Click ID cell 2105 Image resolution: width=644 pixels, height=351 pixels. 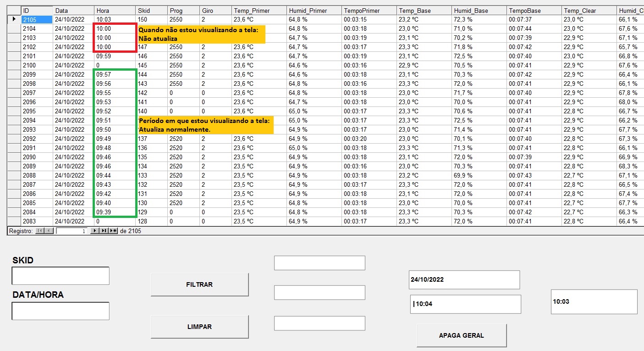coord(37,19)
